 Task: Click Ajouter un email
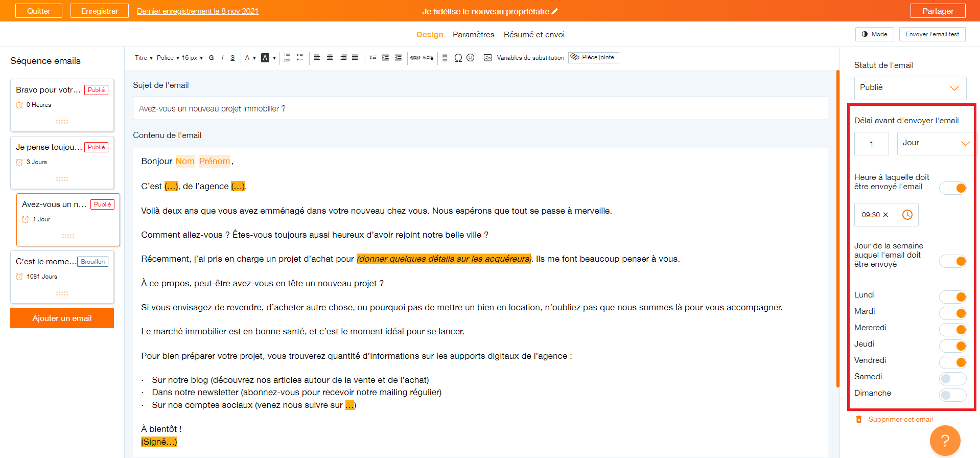tap(62, 318)
